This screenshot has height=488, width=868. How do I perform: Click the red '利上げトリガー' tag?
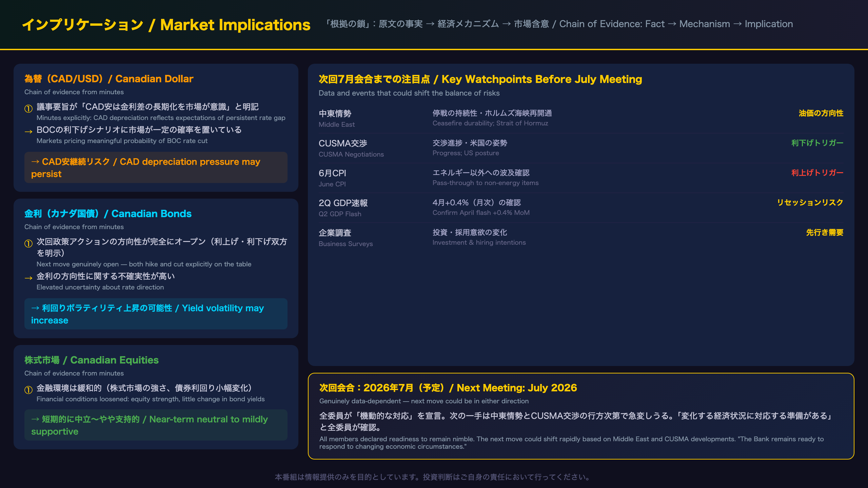817,172
